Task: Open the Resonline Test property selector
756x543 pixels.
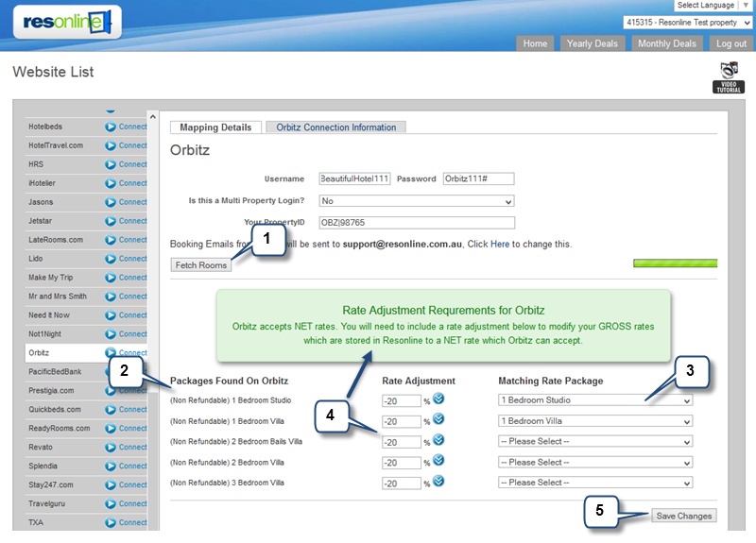Action: (687, 23)
